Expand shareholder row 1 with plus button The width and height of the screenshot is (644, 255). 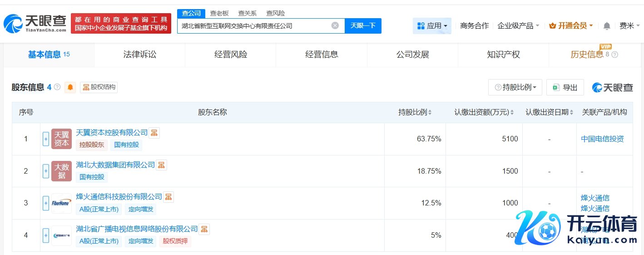[x=45, y=139]
